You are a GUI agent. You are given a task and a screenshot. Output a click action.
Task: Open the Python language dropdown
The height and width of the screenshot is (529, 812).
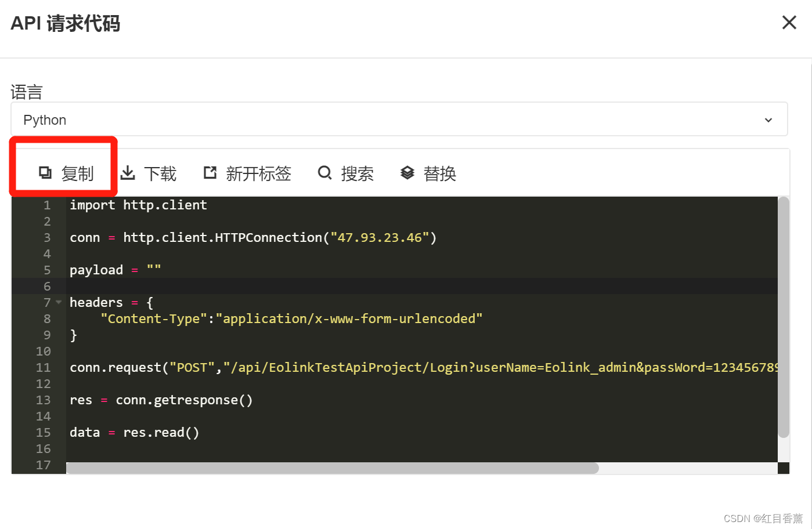399,119
